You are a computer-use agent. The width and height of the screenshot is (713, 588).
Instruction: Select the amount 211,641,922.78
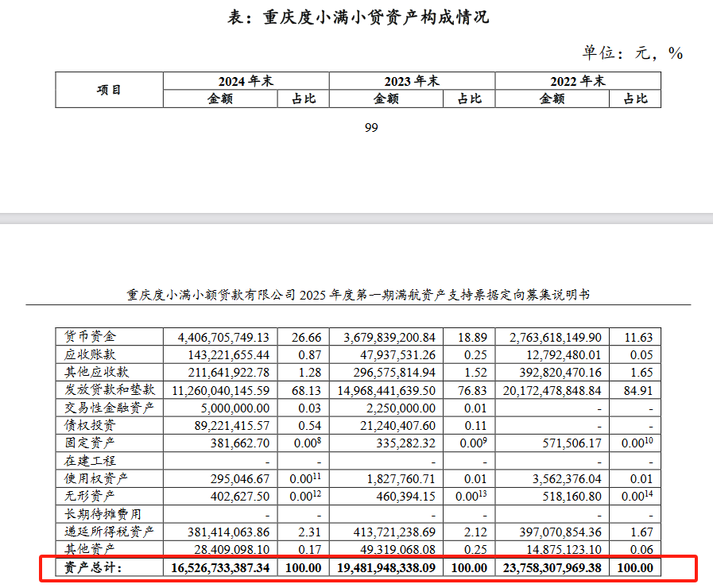click(229, 373)
